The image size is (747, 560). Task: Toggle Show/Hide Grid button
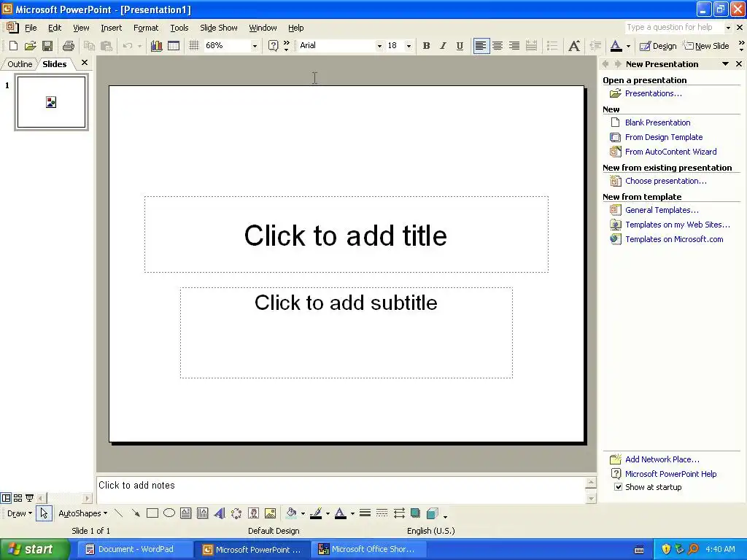194,46
